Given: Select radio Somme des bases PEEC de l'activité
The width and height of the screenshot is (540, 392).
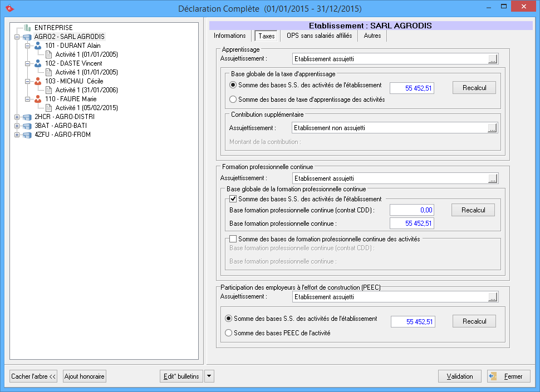Looking at the screenshot, I should (229, 333).
